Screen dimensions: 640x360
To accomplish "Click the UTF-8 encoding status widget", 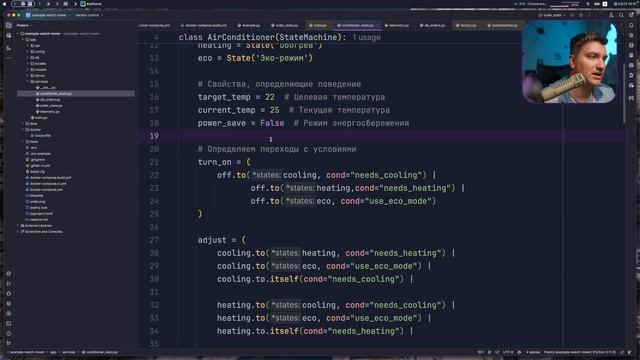I will [x=508, y=352].
